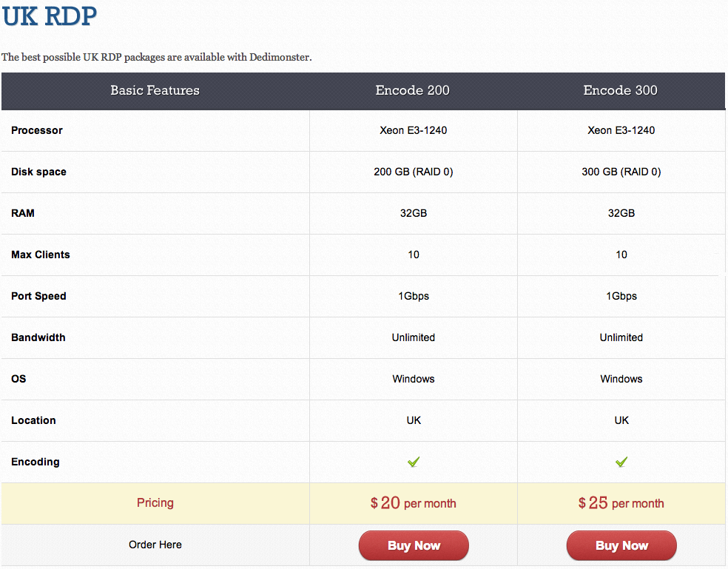Screen dimensions: 728x569
Task: Click Unlimited bandwidth for Encode 300
Action: pyautogui.click(x=621, y=337)
